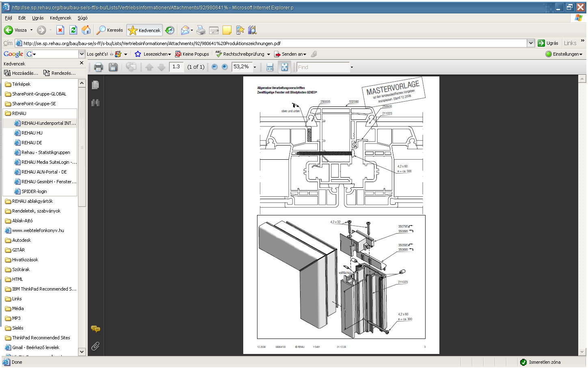Refresh the page with the green arrows icon

73,30
